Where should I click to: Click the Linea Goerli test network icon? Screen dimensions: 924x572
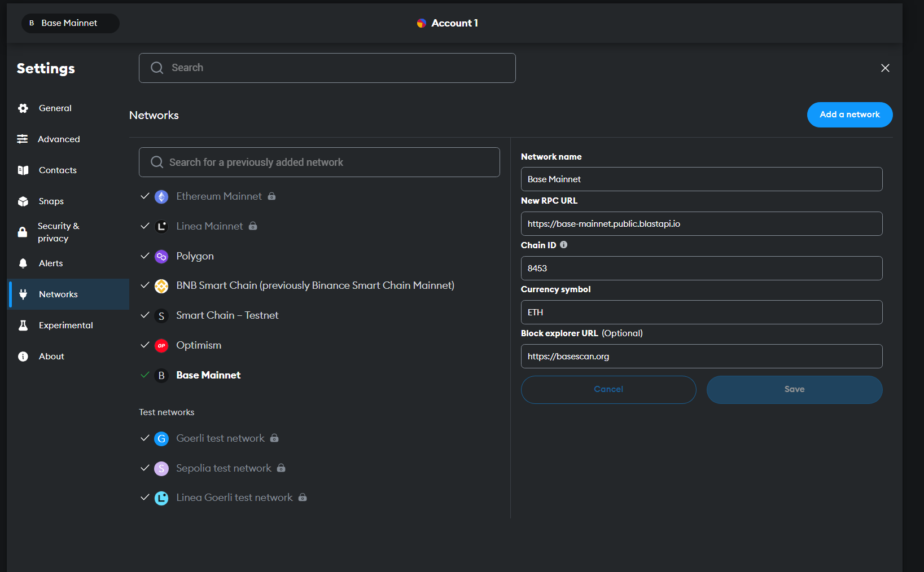(x=161, y=498)
